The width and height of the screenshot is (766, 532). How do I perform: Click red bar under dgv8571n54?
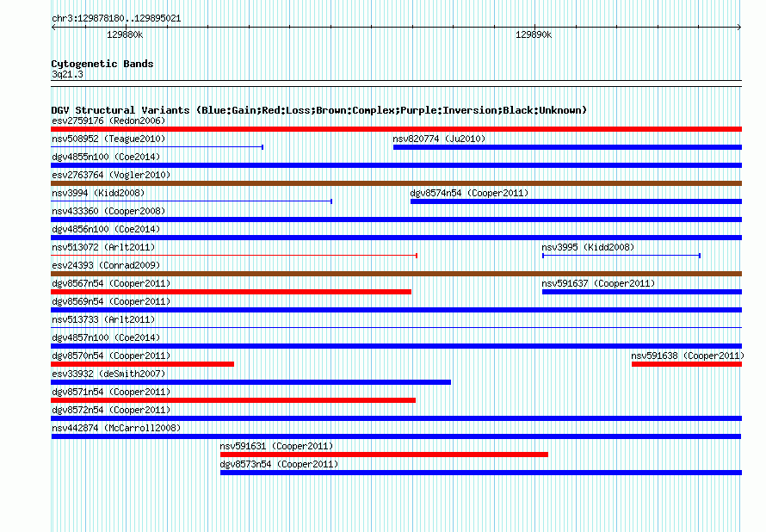[233, 400]
